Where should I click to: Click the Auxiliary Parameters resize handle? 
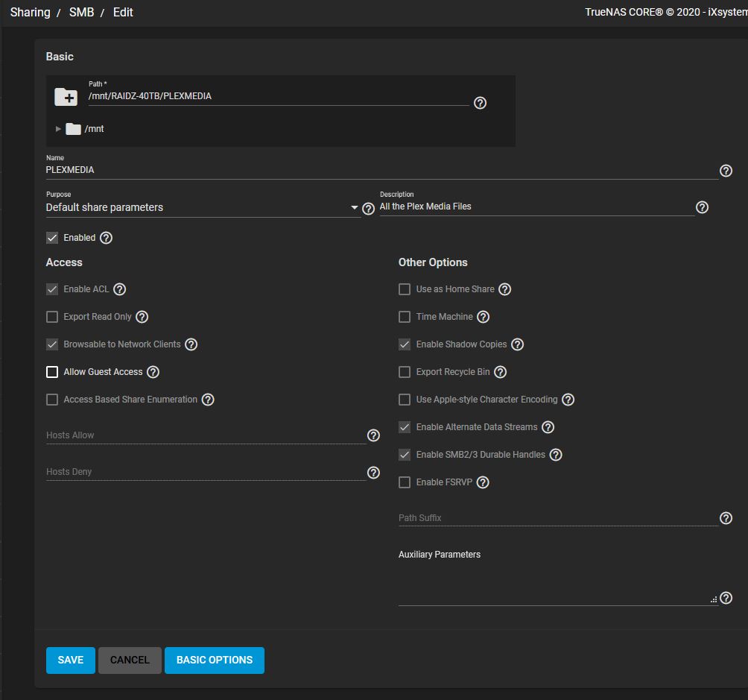714,599
